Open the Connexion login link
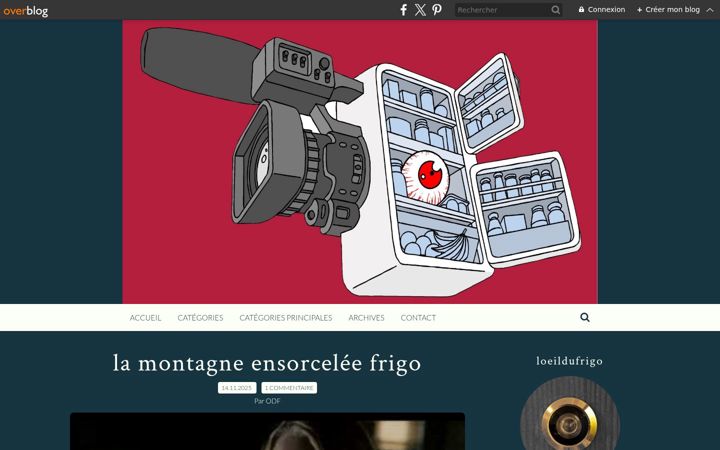 pos(602,9)
